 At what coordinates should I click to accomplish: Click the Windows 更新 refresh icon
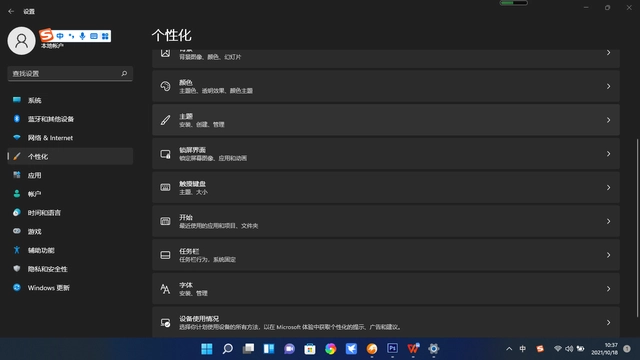[17, 287]
